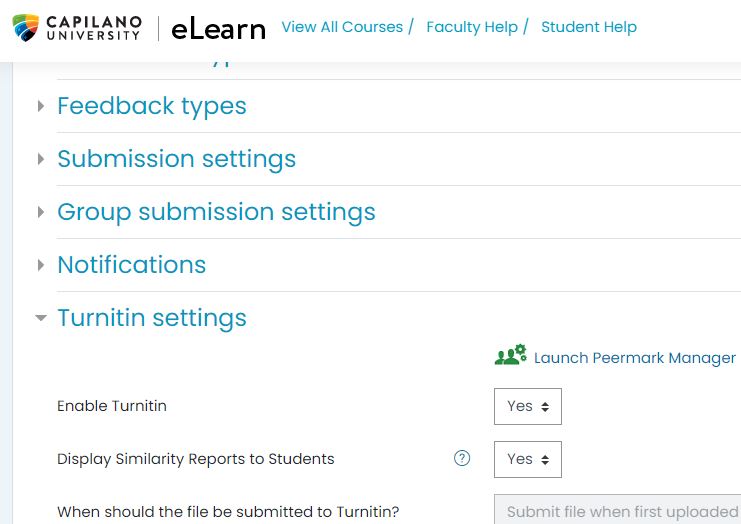The height and width of the screenshot is (524, 741).
Task: Open Display Similarity Reports to Students dropdown
Action: pyautogui.click(x=527, y=459)
